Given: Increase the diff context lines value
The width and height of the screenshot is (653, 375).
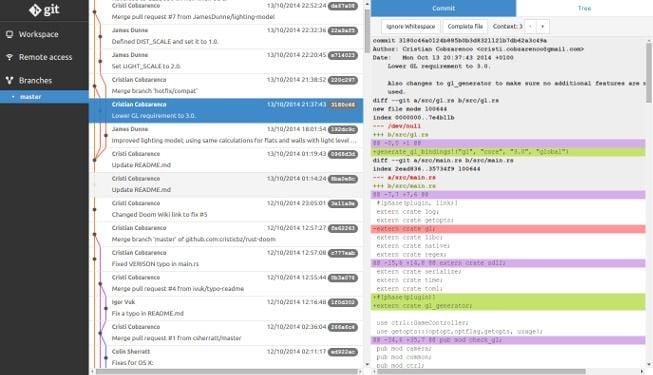Looking at the screenshot, I should pyautogui.click(x=543, y=26).
